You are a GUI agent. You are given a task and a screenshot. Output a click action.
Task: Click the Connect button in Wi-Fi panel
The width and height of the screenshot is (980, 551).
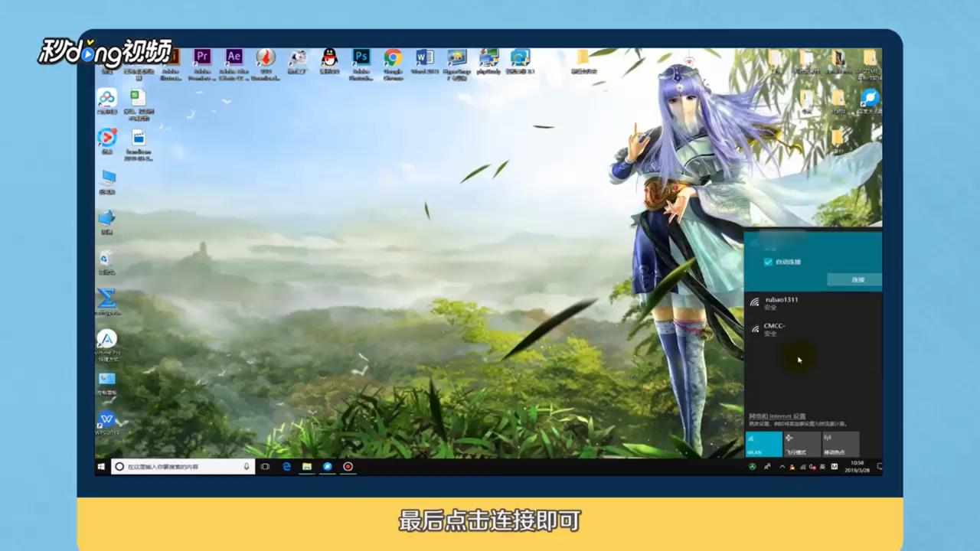coord(854,280)
